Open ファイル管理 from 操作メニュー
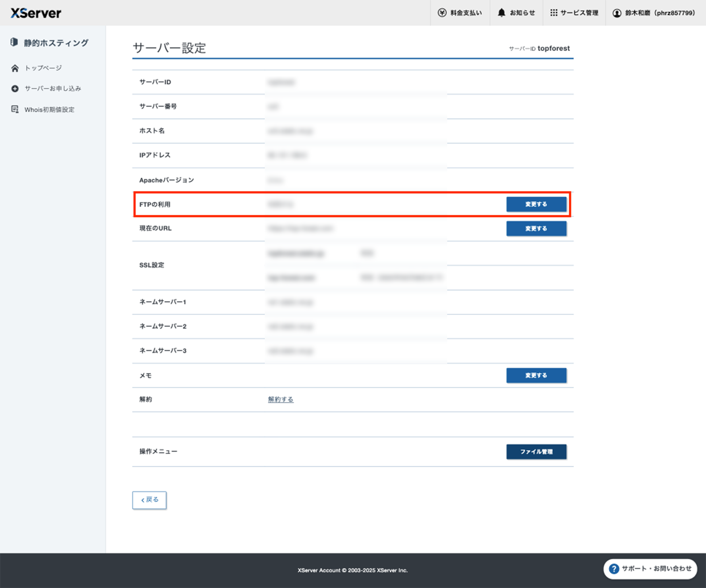The image size is (706, 588). click(536, 452)
